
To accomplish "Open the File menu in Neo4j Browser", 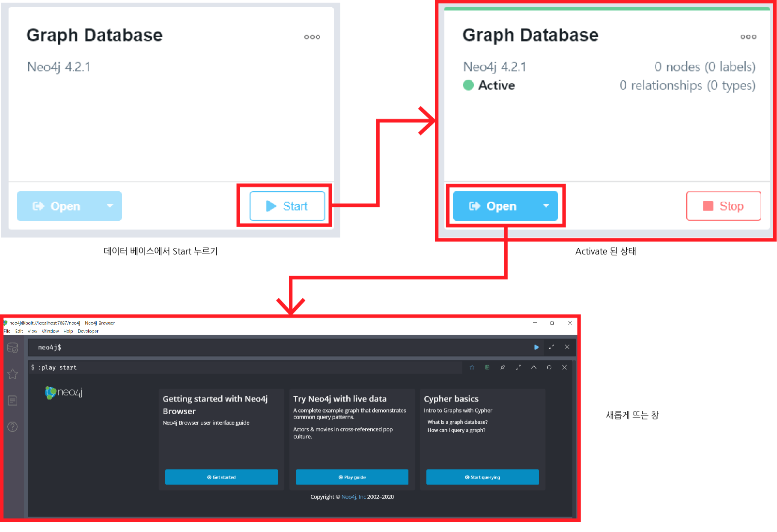I will click(x=7, y=331).
